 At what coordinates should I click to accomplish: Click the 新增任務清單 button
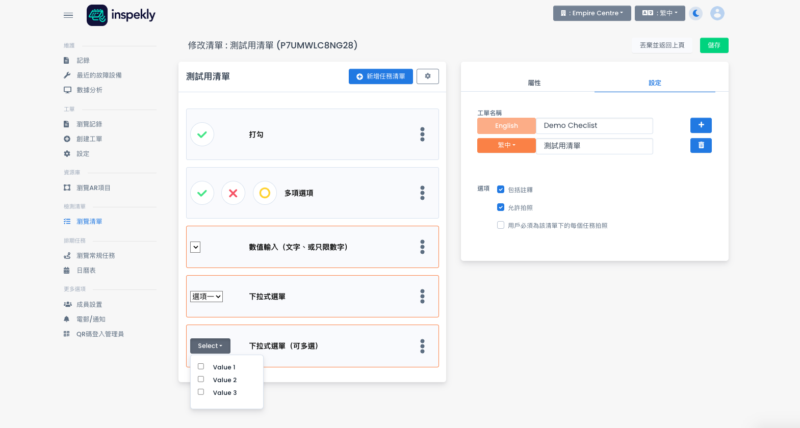coord(380,76)
